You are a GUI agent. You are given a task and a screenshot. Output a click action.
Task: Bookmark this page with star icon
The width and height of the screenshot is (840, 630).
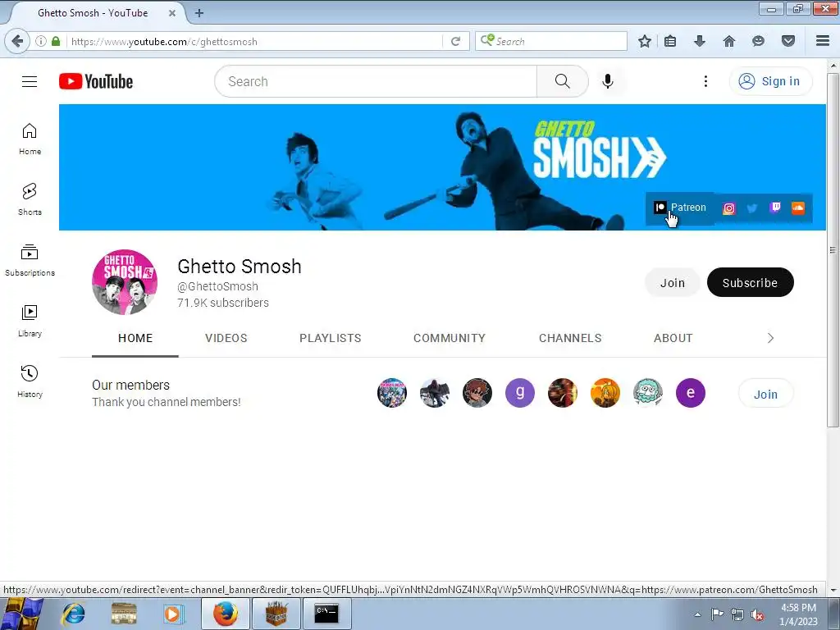(x=645, y=41)
